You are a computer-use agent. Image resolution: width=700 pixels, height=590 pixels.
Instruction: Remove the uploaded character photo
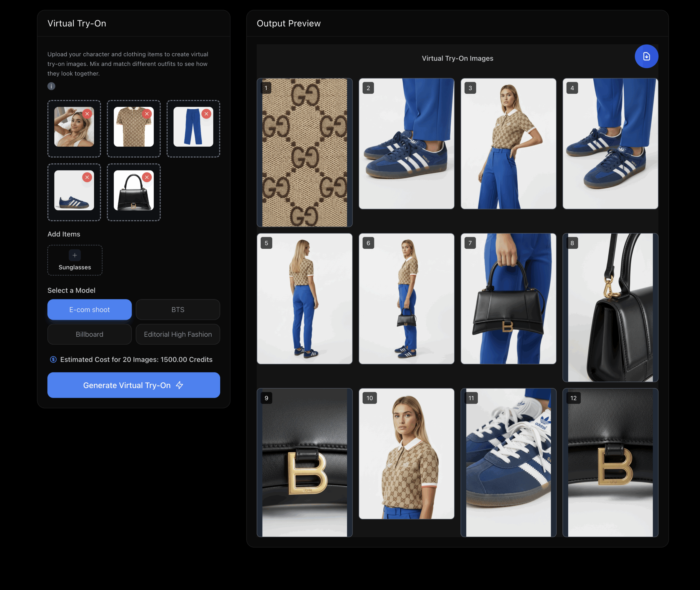[x=87, y=114]
